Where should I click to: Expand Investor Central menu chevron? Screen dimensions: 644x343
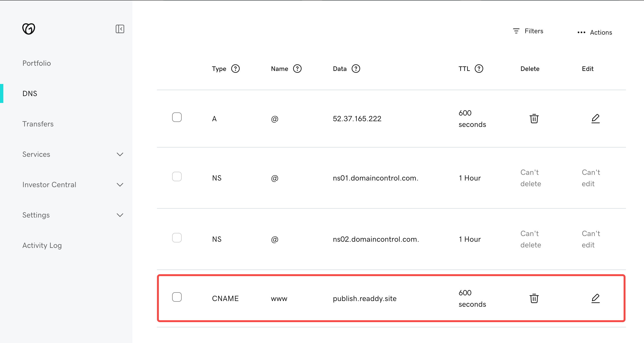click(x=120, y=185)
